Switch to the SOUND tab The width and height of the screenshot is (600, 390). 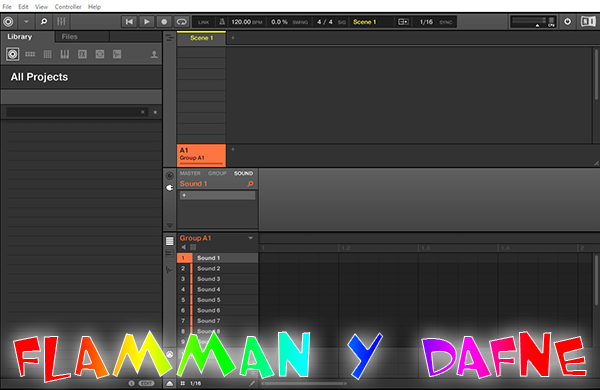(243, 173)
